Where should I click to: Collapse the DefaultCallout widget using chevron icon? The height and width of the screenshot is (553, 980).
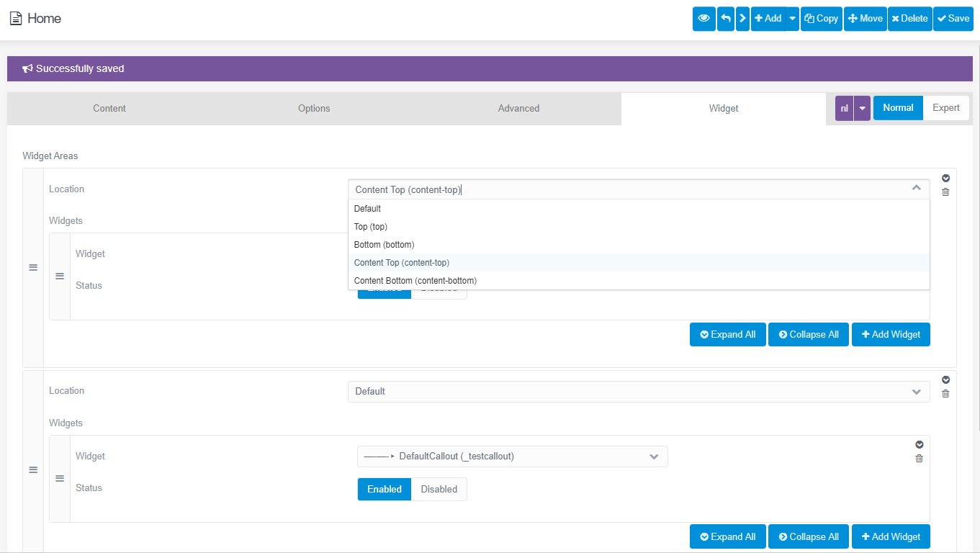pos(919,445)
